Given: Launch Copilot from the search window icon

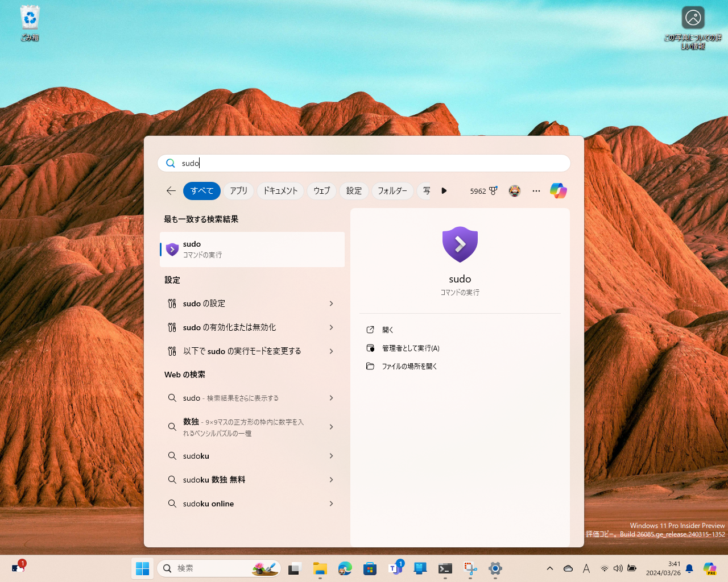Looking at the screenshot, I should click(558, 191).
